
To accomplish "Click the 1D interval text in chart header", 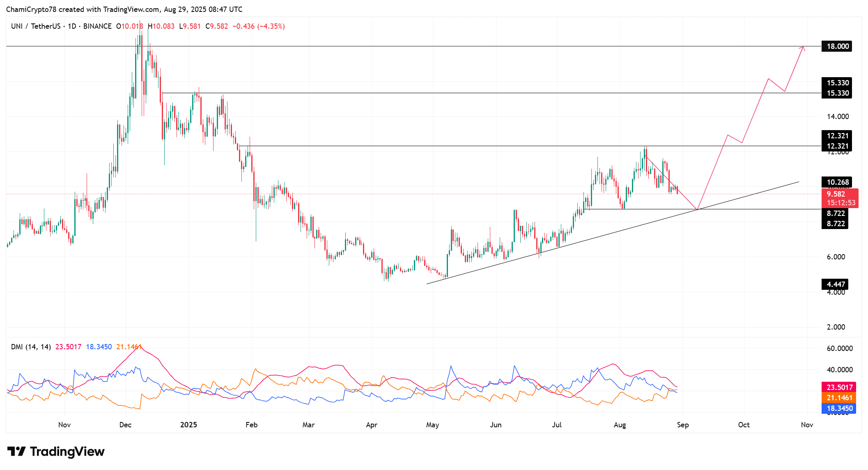I will 72,26.
